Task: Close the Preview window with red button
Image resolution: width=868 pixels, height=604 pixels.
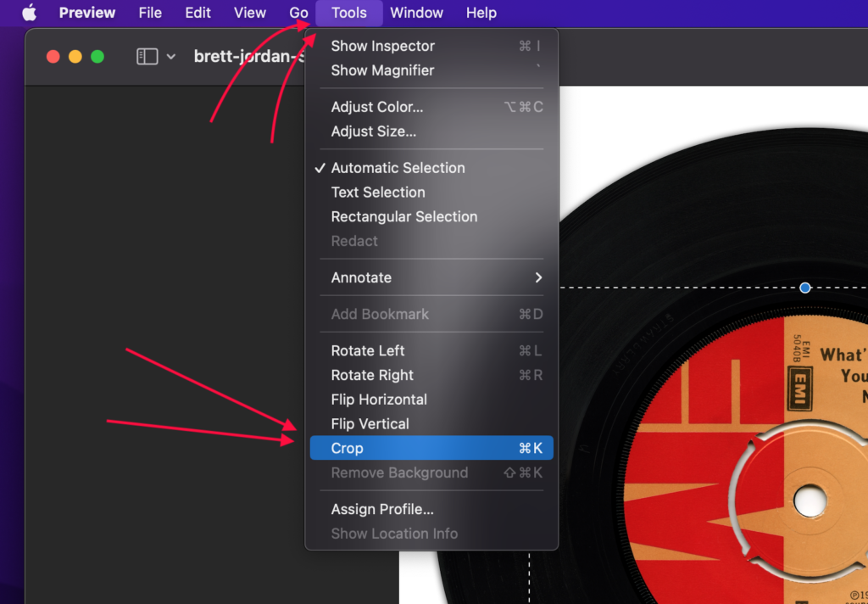Action: (x=53, y=57)
